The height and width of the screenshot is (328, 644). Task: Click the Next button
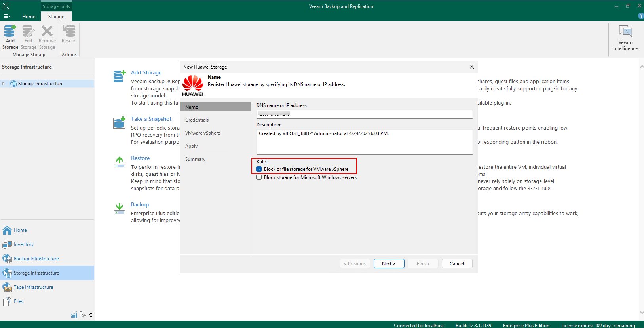click(389, 264)
